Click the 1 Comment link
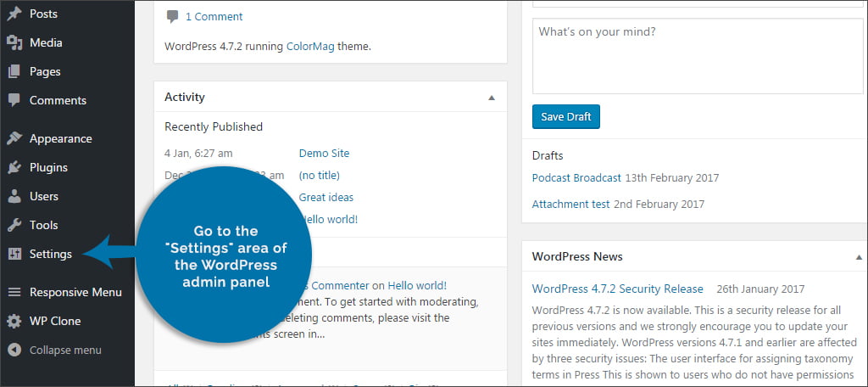 click(x=214, y=17)
